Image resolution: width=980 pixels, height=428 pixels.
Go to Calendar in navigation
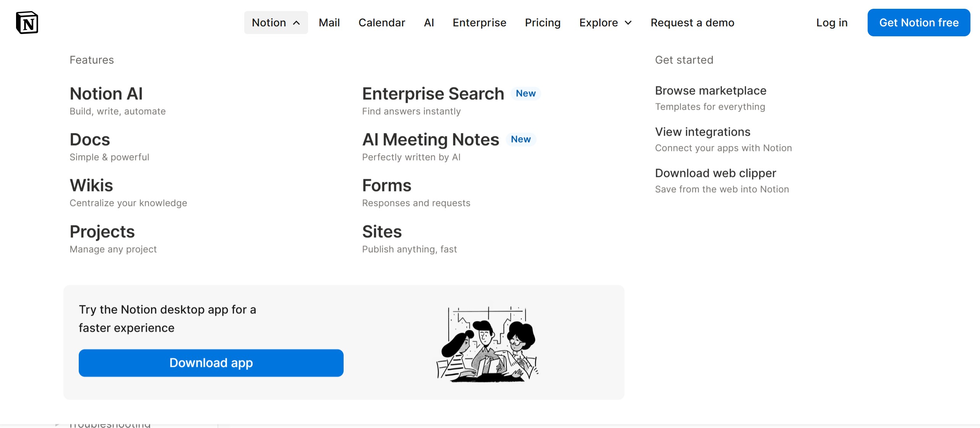click(381, 23)
